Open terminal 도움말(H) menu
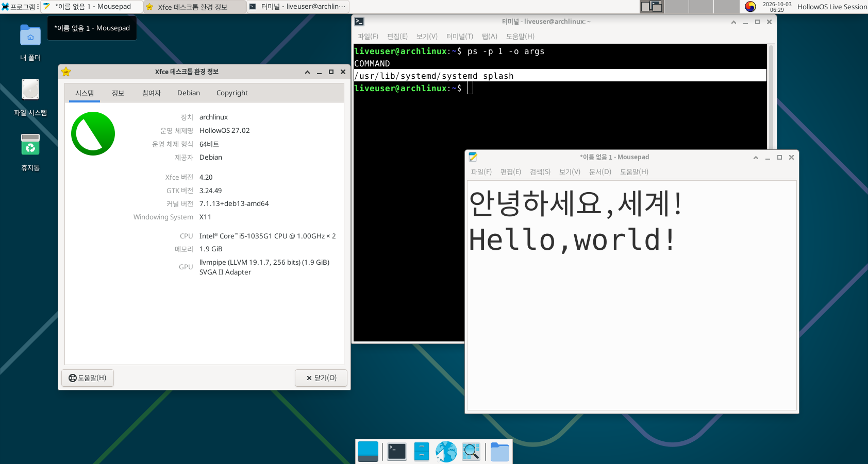The image size is (868, 464). (520, 37)
